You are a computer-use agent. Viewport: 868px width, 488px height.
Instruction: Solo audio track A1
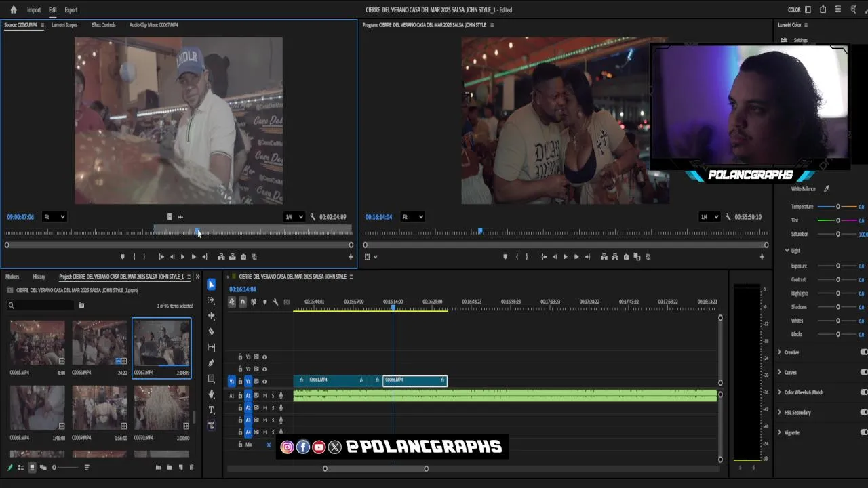pos(273,395)
